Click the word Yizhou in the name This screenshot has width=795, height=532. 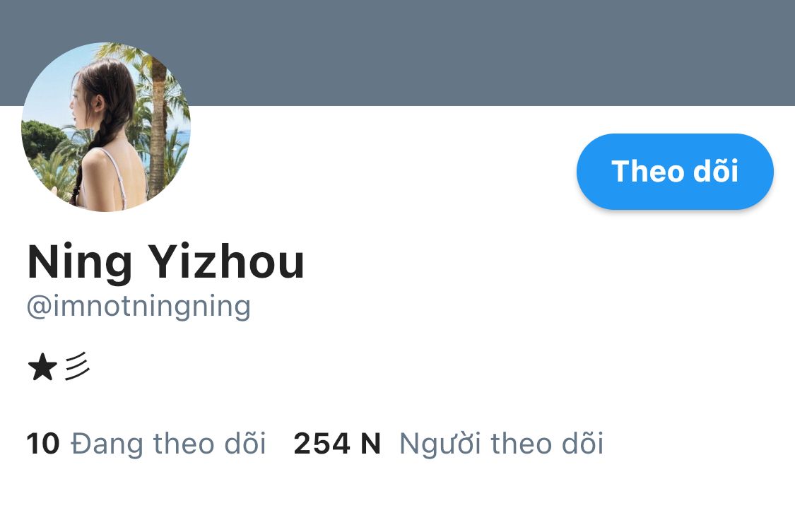click(227, 262)
